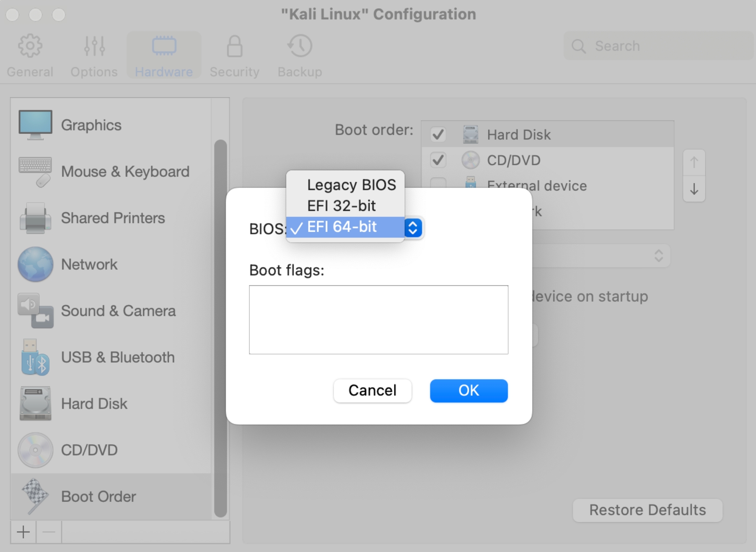Click the OK button
This screenshot has width=756, height=552.
(x=469, y=391)
